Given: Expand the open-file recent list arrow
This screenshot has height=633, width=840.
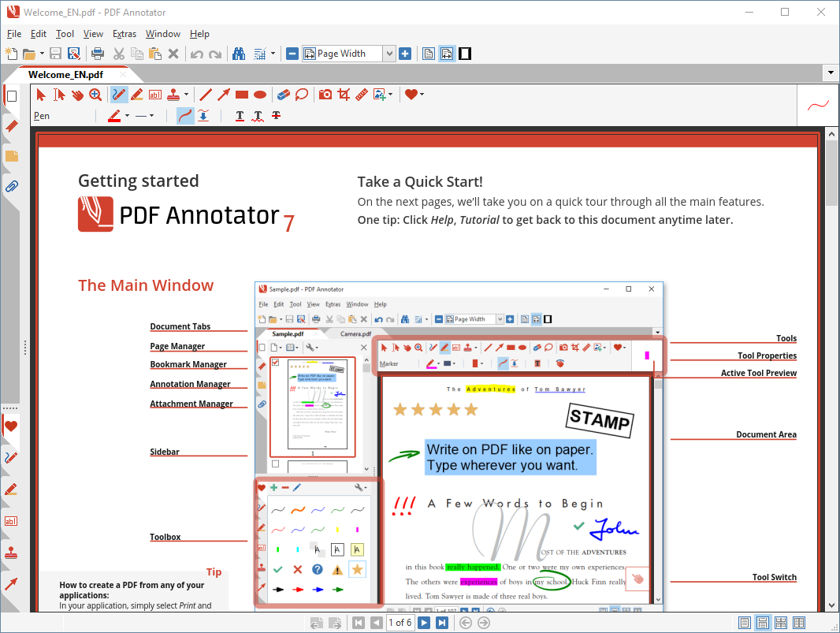Looking at the screenshot, I should (x=42, y=54).
